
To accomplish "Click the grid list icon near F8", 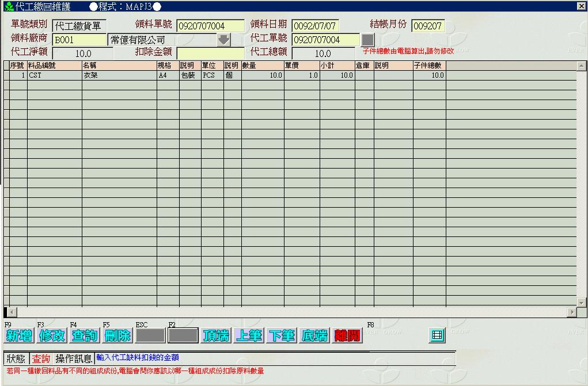I will (437, 335).
